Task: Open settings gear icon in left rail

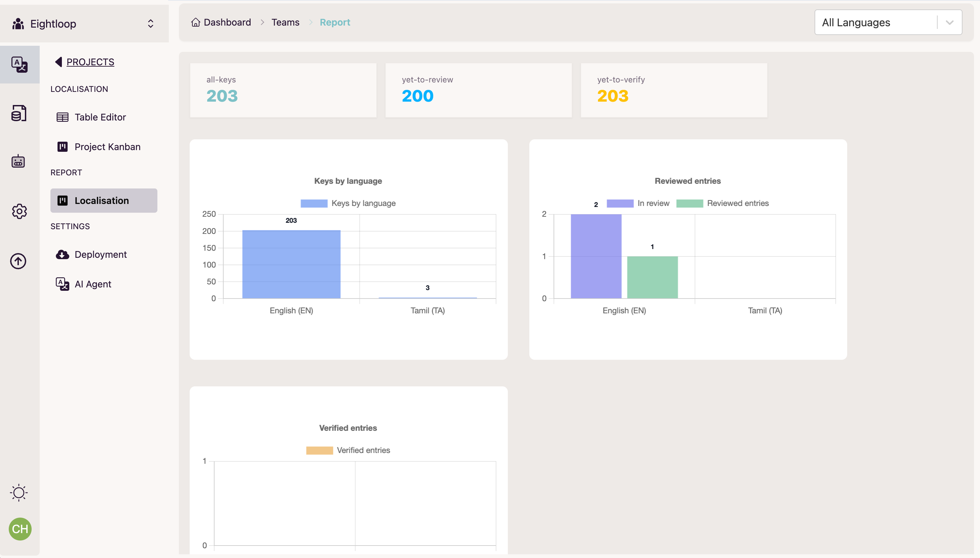Action: pos(19,211)
